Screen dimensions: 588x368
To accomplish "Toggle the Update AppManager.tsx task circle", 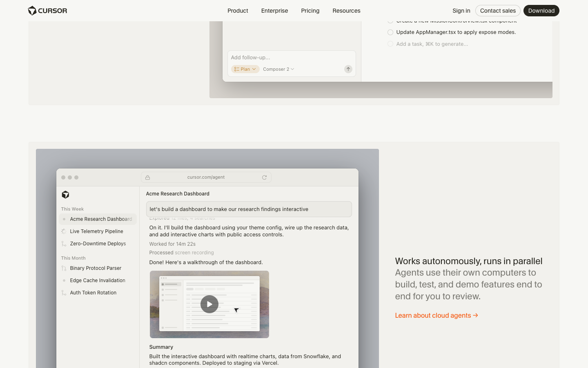I will click(390, 32).
